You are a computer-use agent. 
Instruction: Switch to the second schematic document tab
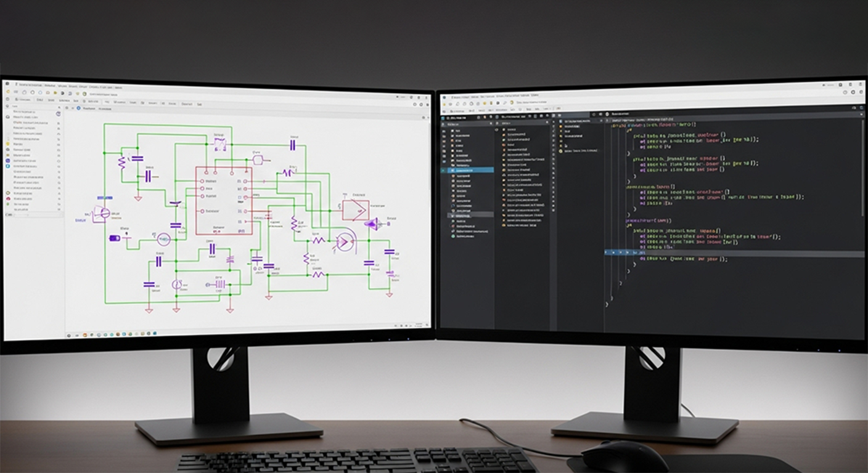point(106,109)
